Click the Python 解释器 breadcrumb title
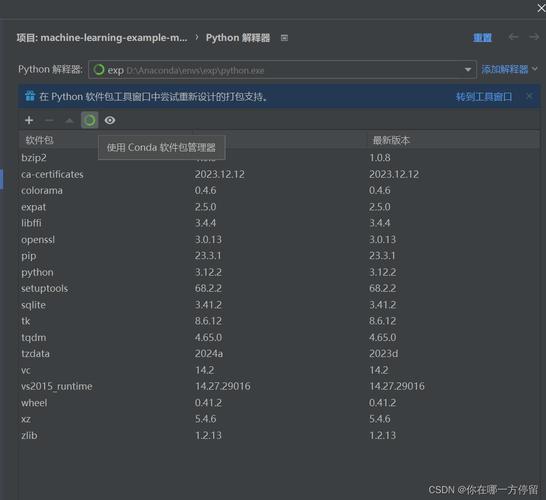 click(238, 38)
